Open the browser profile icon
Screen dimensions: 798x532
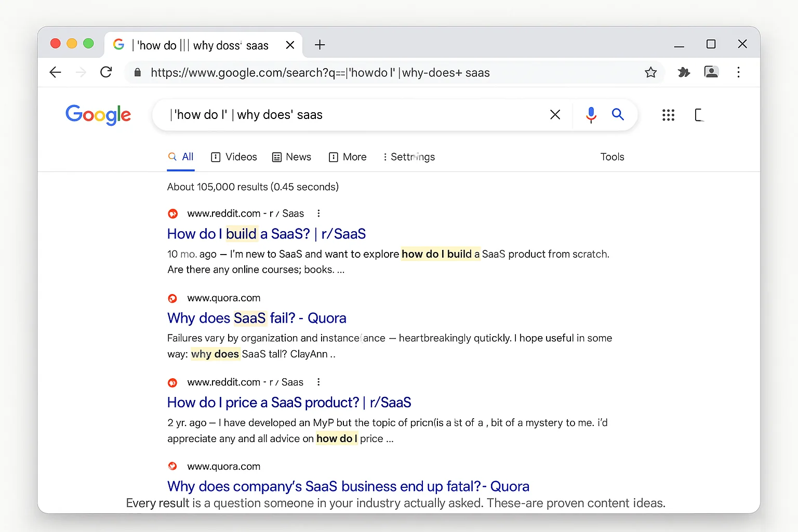point(711,72)
